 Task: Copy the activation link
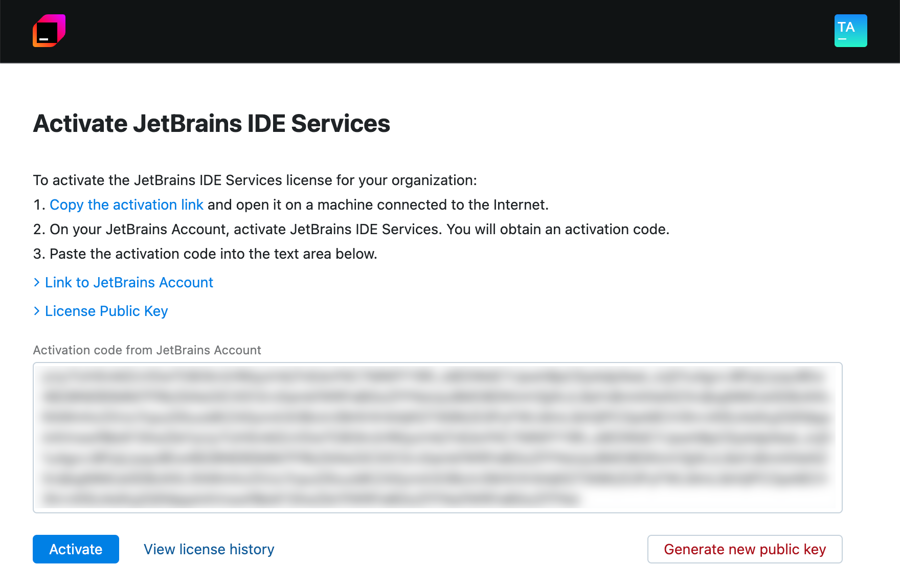pyautogui.click(x=126, y=205)
